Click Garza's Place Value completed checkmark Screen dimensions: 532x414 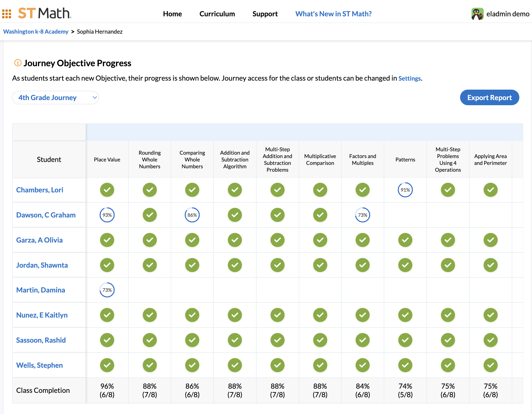pyautogui.click(x=107, y=240)
